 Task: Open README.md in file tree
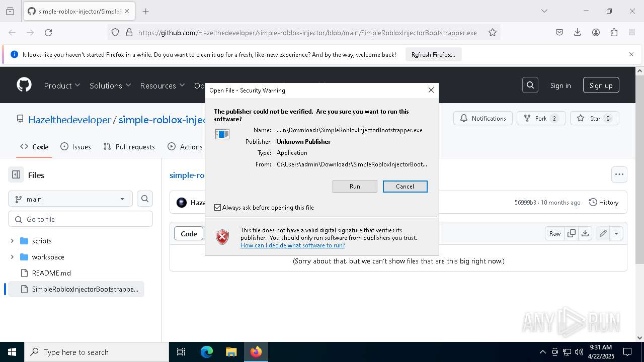(51, 273)
